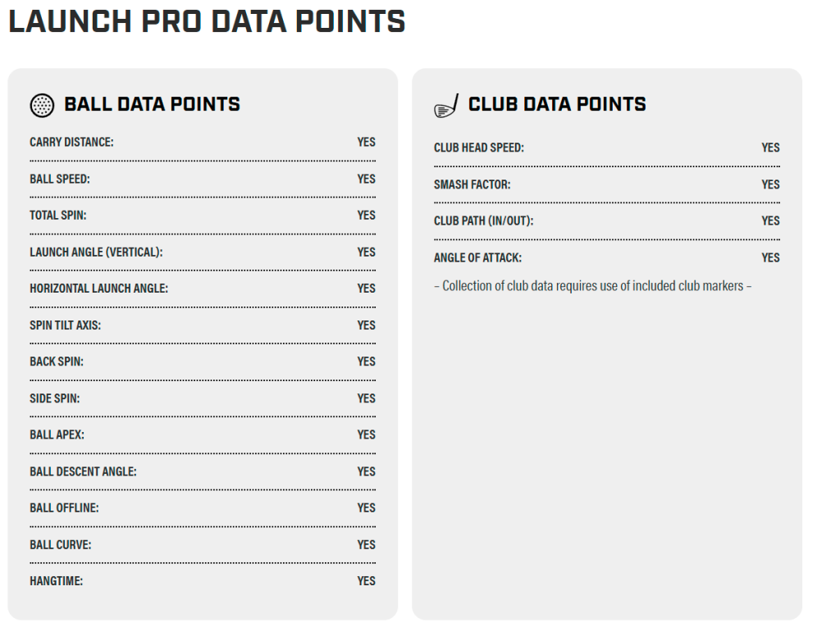This screenshot has height=641, width=840.
Task: Click the Back Spin label
Action: [57, 361]
